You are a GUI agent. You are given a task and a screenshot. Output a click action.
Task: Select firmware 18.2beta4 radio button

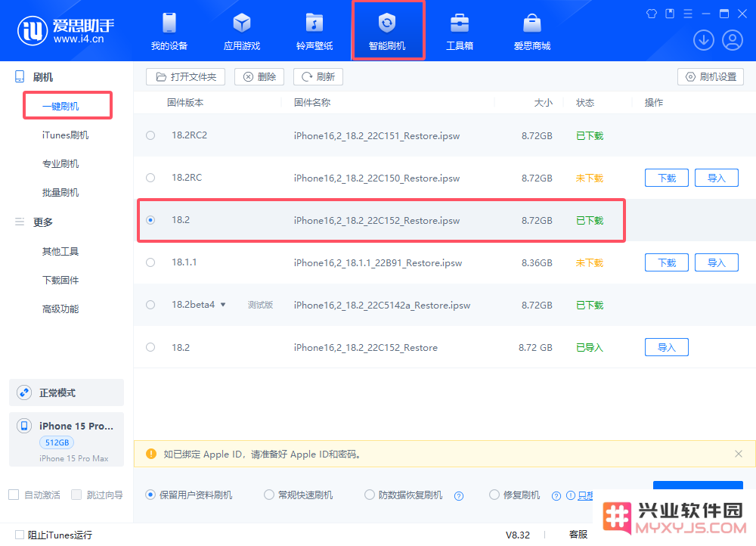[150, 305]
